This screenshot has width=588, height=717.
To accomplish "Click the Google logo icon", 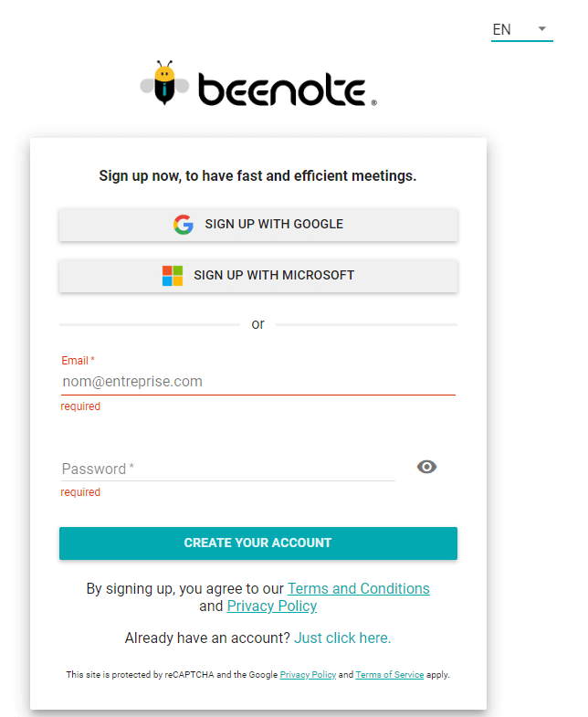I will 184,225.
